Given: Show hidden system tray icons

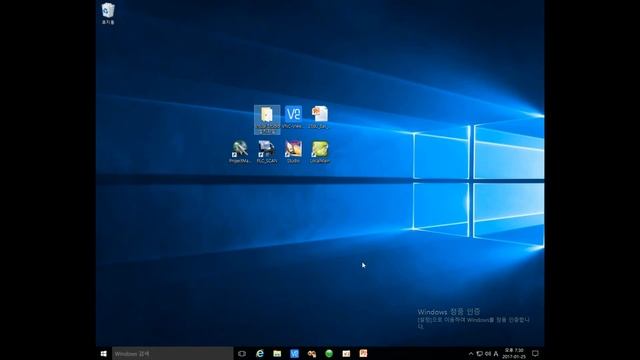Looking at the screenshot, I should (x=471, y=354).
